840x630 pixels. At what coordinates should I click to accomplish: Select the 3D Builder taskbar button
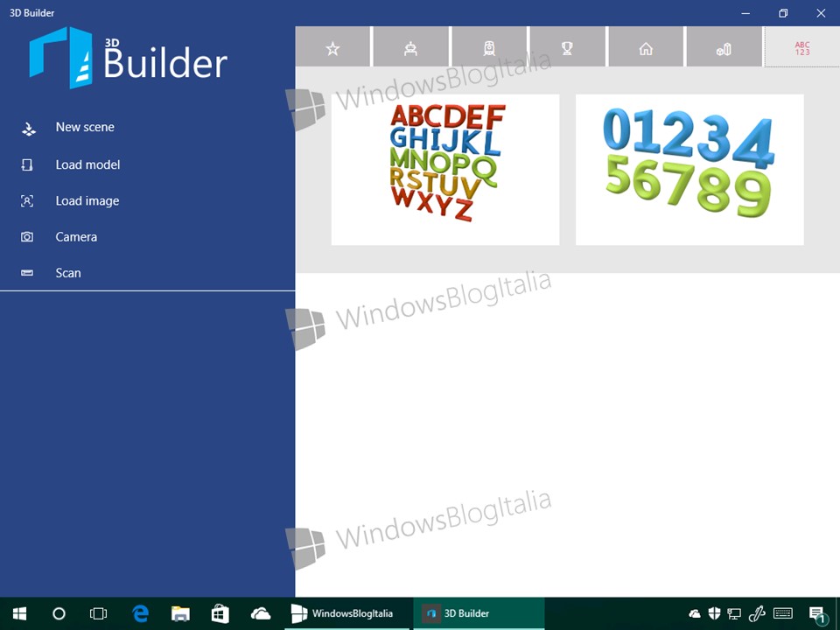pos(479,613)
